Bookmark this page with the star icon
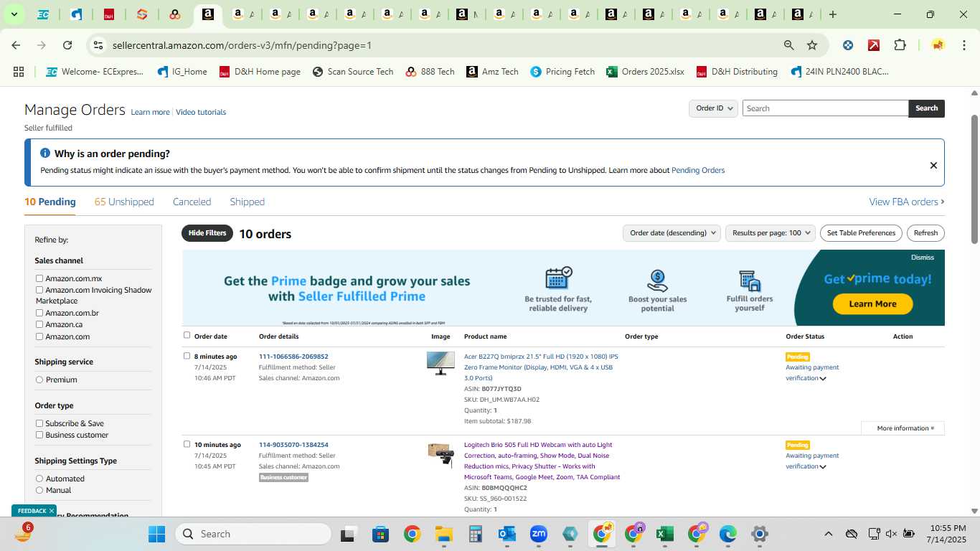Screen dimensions: 980x551 click(x=812, y=45)
